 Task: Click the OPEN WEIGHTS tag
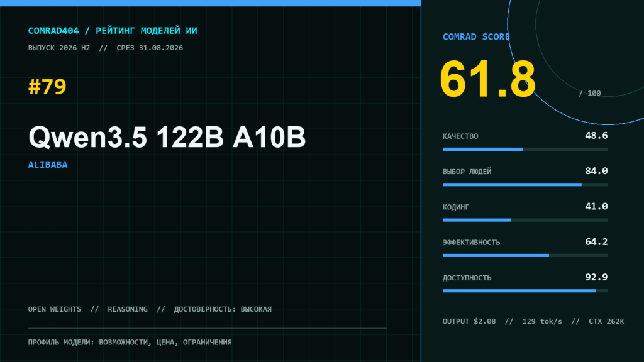55,309
